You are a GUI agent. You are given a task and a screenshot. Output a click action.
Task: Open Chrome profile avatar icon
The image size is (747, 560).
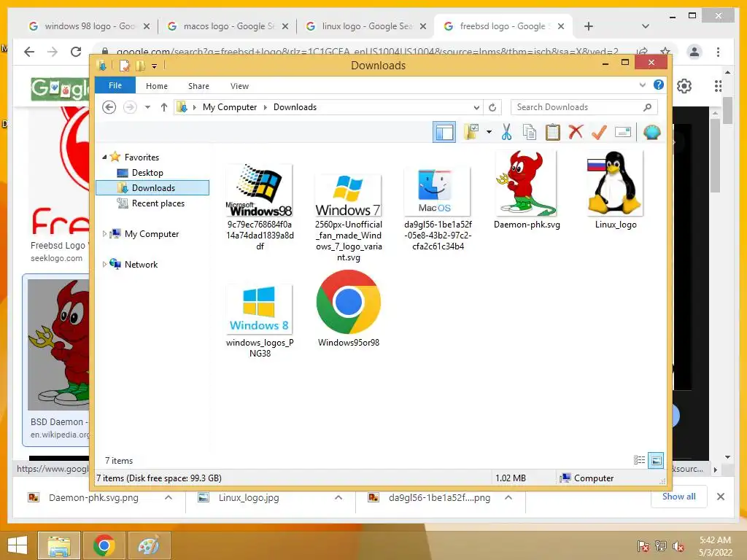(694, 52)
